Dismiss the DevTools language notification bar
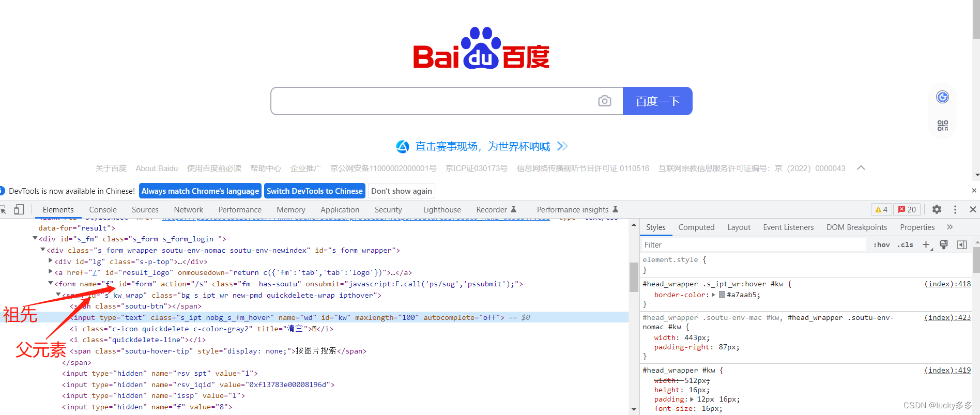980x415 pixels. click(x=974, y=191)
